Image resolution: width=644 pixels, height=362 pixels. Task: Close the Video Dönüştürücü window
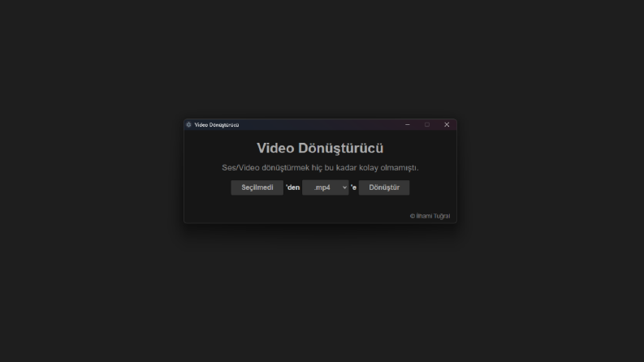coord(447,125)
